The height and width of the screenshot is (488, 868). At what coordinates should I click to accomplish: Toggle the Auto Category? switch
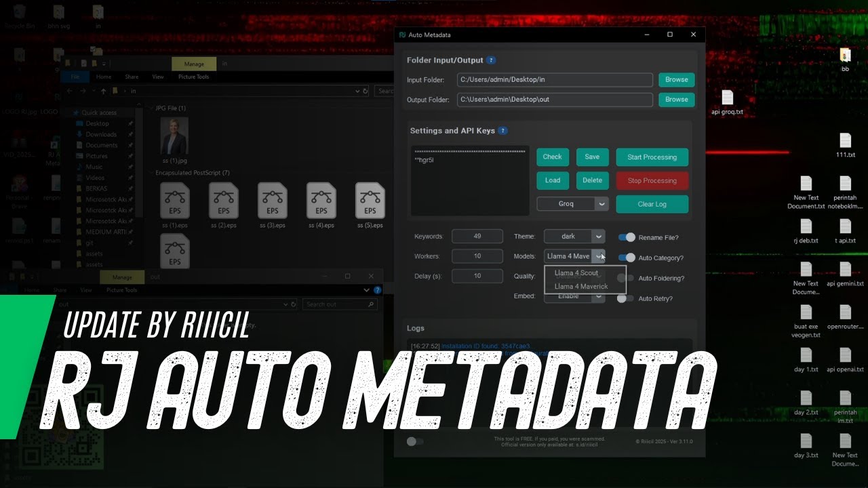click(627, 258)
